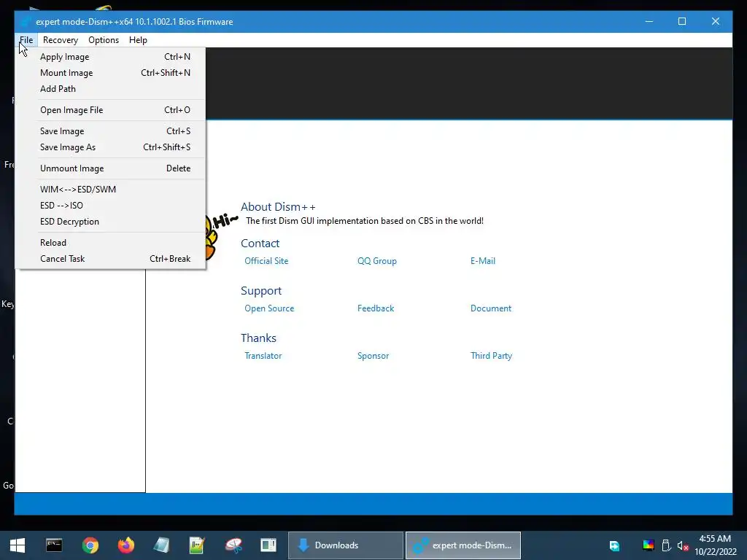747x560 pixels.
Task: Open the Sponsor link
Action: click(x=373, y=356)
